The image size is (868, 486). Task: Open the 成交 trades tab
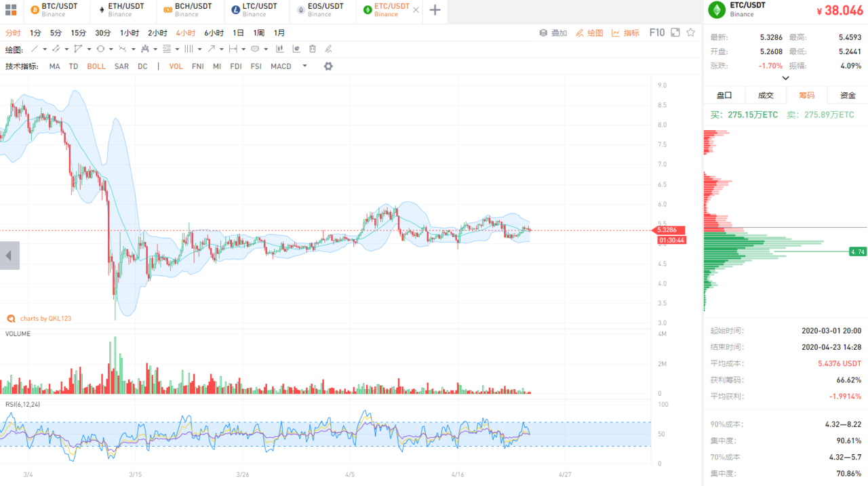tap(766, 96)
